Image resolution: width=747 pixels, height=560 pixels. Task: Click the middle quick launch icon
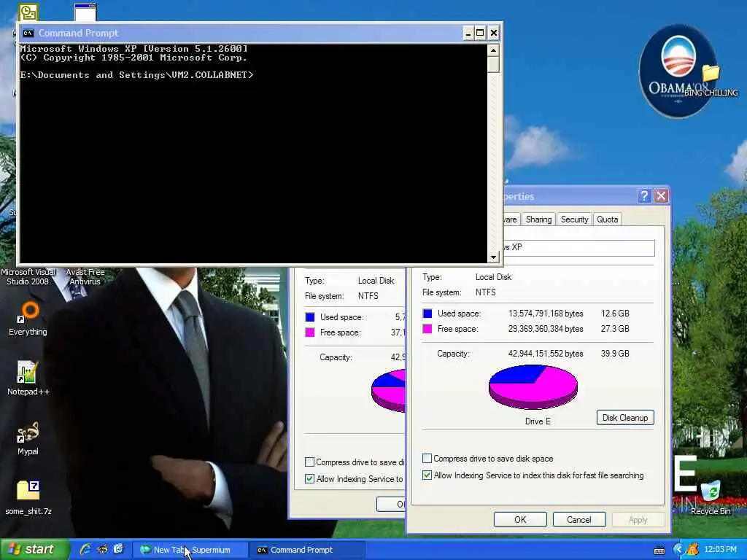[x=102, y=550]
